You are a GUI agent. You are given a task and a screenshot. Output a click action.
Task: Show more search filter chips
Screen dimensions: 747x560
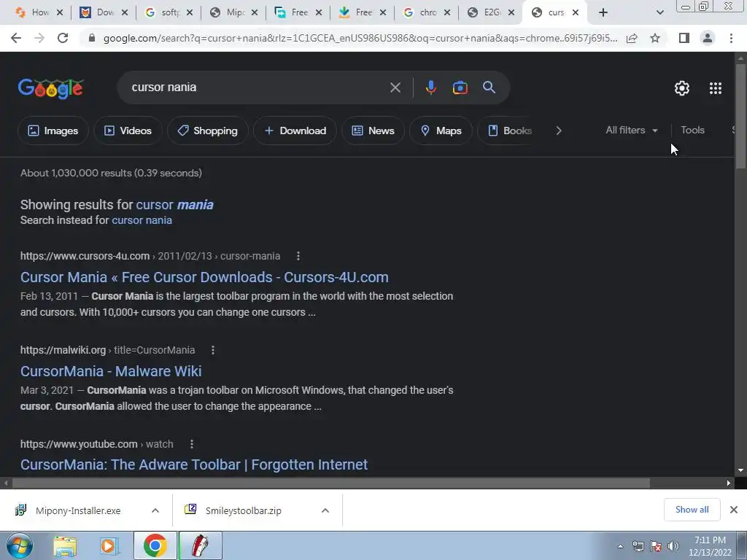(558, 131)
